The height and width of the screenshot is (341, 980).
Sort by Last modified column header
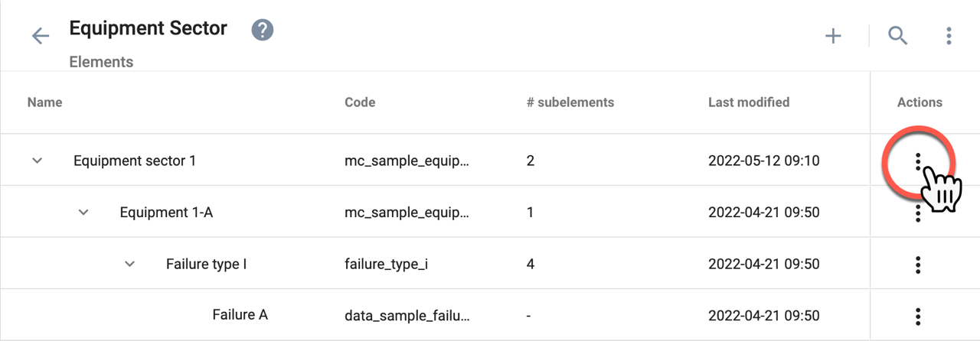749,102
